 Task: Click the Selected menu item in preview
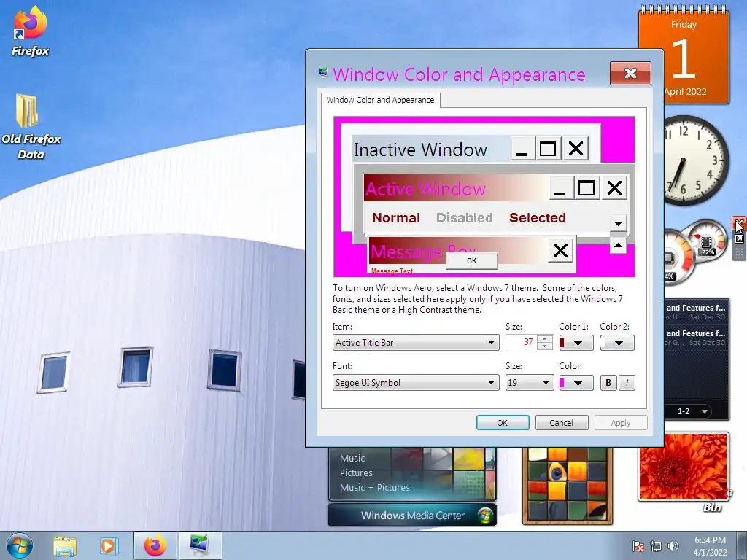(538, 217)
